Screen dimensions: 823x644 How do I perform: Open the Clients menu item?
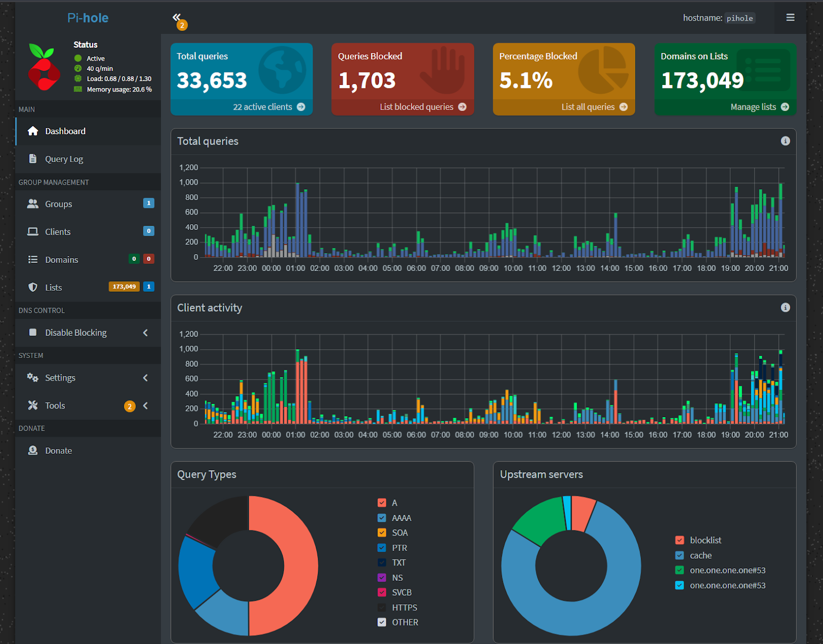click(88, 231)
